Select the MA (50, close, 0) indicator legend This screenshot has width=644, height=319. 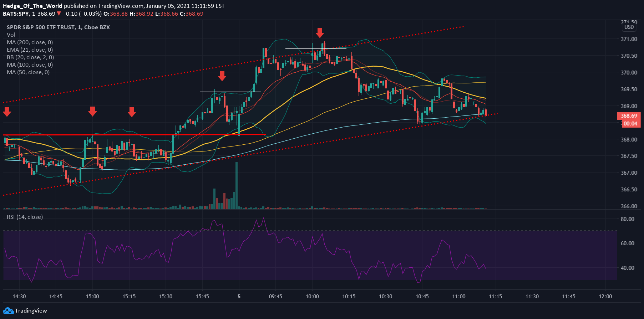[28, 72]
